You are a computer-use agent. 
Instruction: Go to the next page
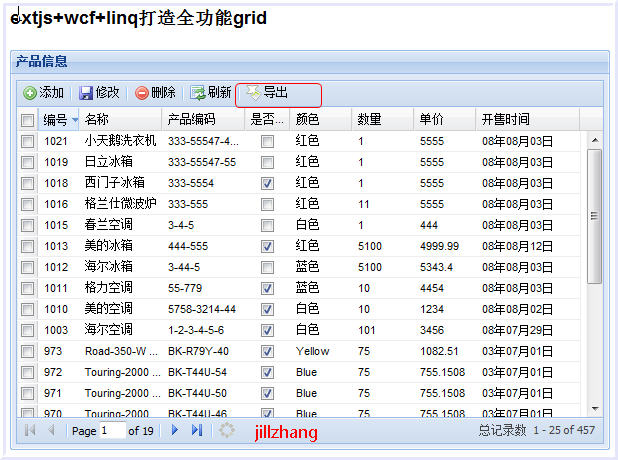(x=174, y=430)
